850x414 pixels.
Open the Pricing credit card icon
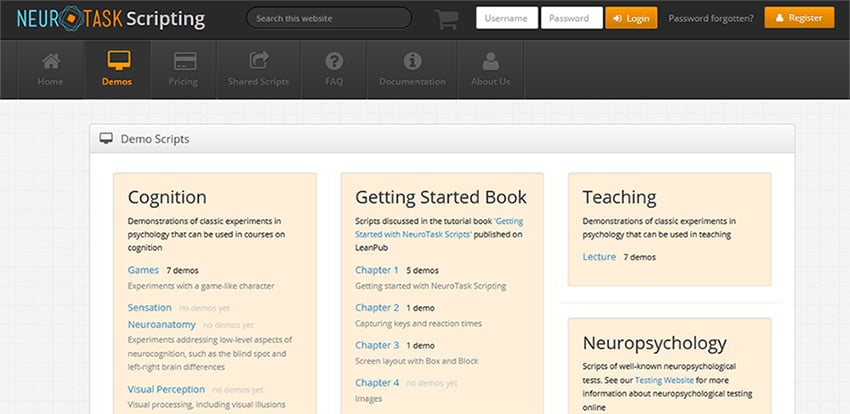coord(185,61)
